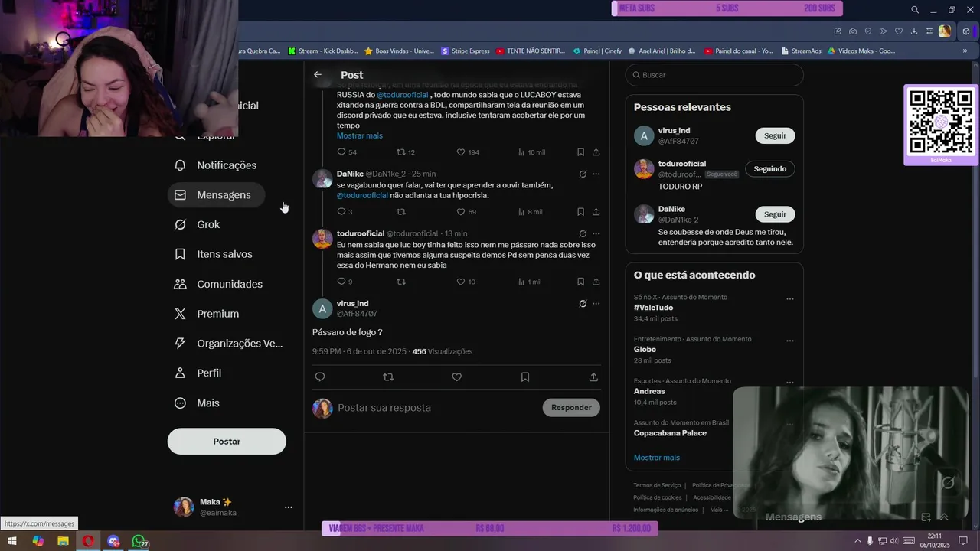980x551 pixels.
Task: Open Notificações from the sidebar
Action: pyautogui.click(x=216, y=165)
